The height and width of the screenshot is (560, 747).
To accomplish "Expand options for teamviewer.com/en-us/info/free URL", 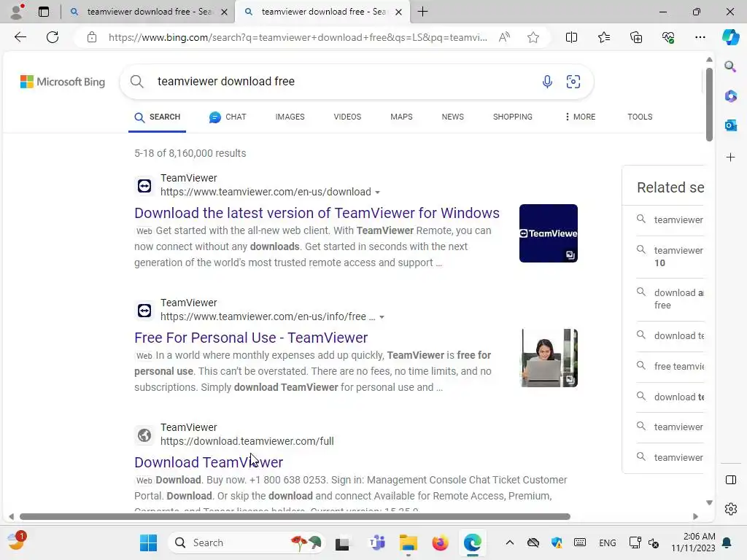I will (382, 317).
